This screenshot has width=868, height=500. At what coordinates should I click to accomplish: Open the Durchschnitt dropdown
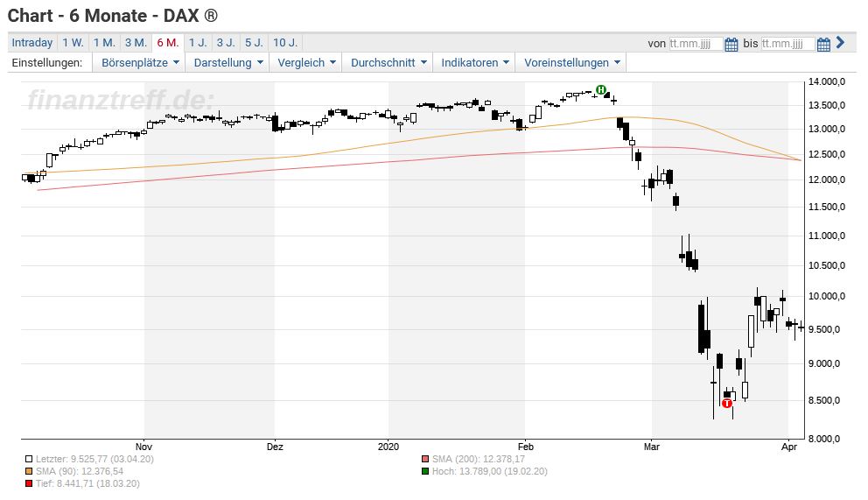coord(388,62)
